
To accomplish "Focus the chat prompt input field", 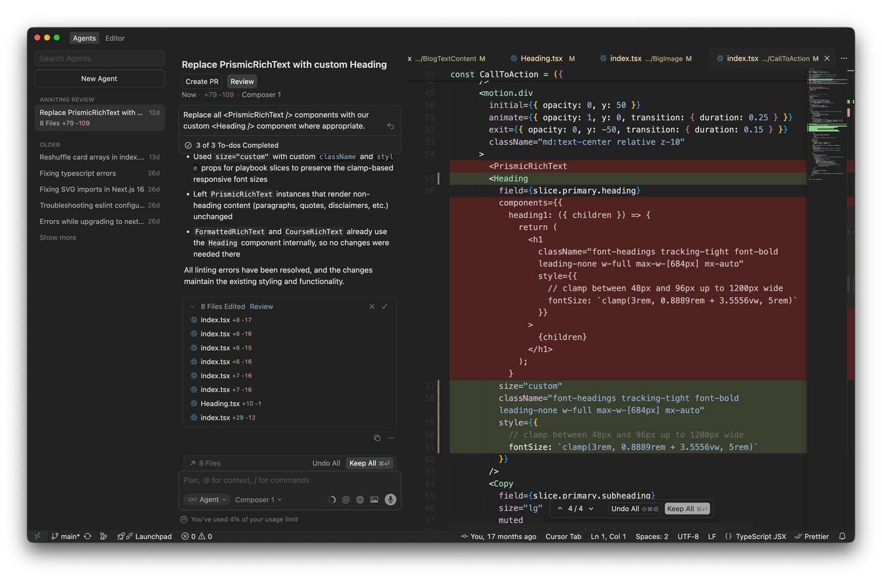I will [x=290, y=481].
